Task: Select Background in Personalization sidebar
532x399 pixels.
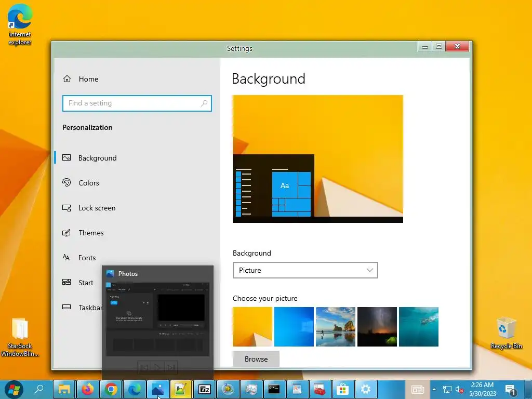Action: pyautogui.click(x=89, y=158)
